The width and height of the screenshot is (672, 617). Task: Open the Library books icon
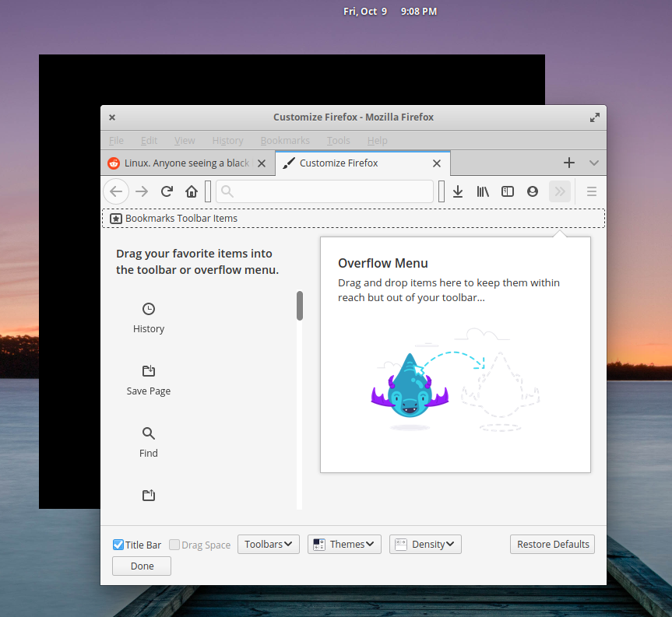(x=483, y=191)
